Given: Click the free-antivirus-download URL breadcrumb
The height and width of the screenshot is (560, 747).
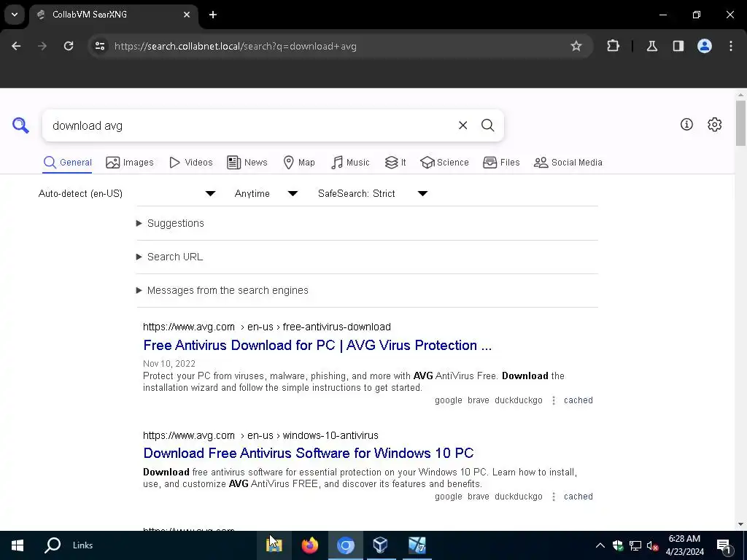Looking at the screenshot, I should point(267,327).
